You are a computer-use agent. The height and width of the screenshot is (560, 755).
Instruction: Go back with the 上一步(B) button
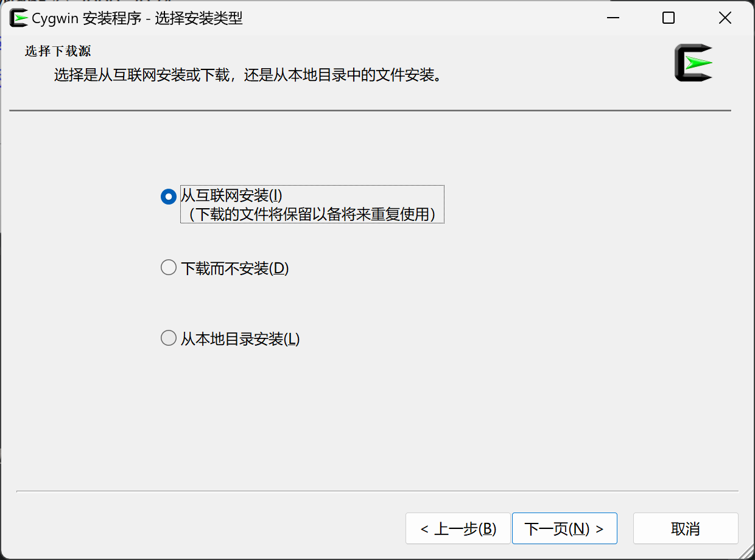tap(458, 528)
